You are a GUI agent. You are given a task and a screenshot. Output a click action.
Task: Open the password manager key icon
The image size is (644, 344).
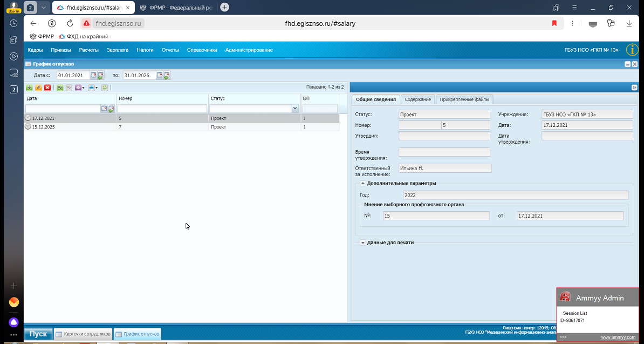click(611, 23)
